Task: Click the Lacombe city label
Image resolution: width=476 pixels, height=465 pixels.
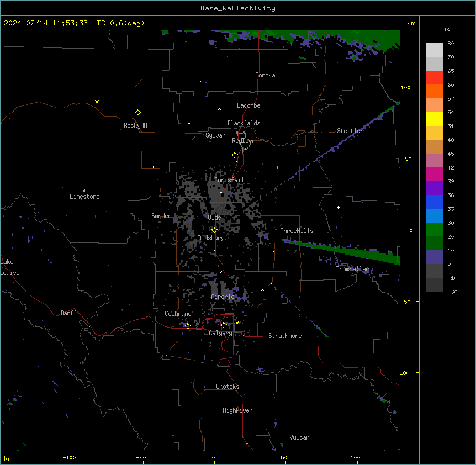Action: click(x=248, y=105)
